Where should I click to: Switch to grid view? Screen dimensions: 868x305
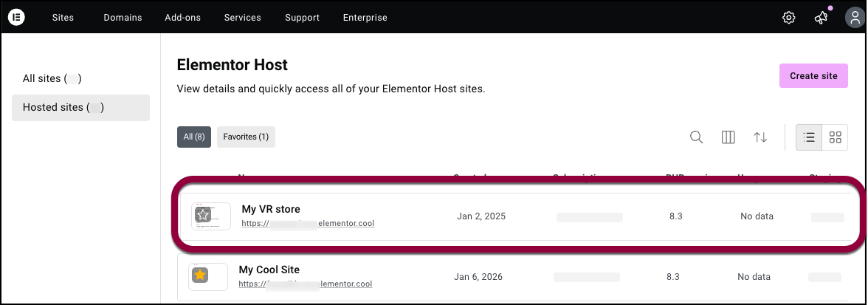click(x=835, y=137)
